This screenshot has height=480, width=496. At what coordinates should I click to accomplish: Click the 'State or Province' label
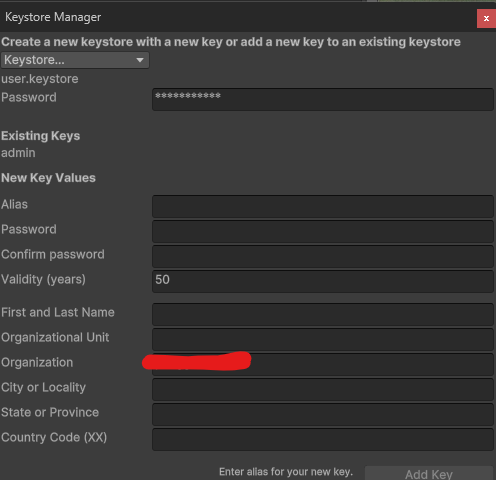50,413
